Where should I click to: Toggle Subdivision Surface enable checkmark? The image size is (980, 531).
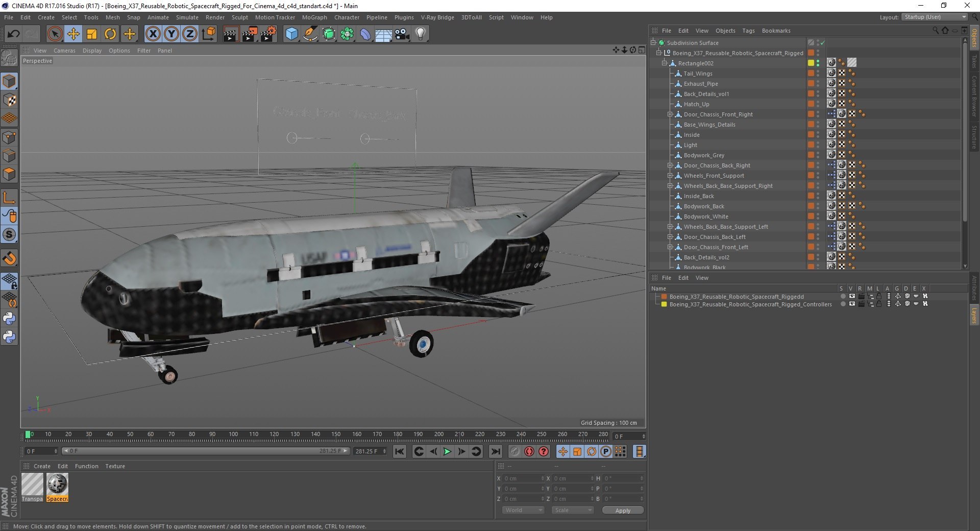[x=822, y=43]
